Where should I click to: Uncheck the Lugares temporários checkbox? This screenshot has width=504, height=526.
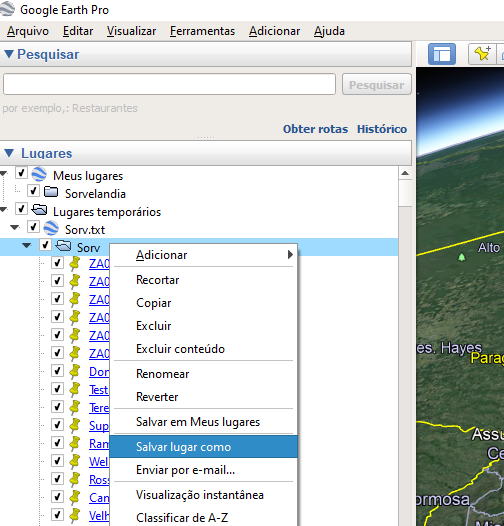click(21, 209)
